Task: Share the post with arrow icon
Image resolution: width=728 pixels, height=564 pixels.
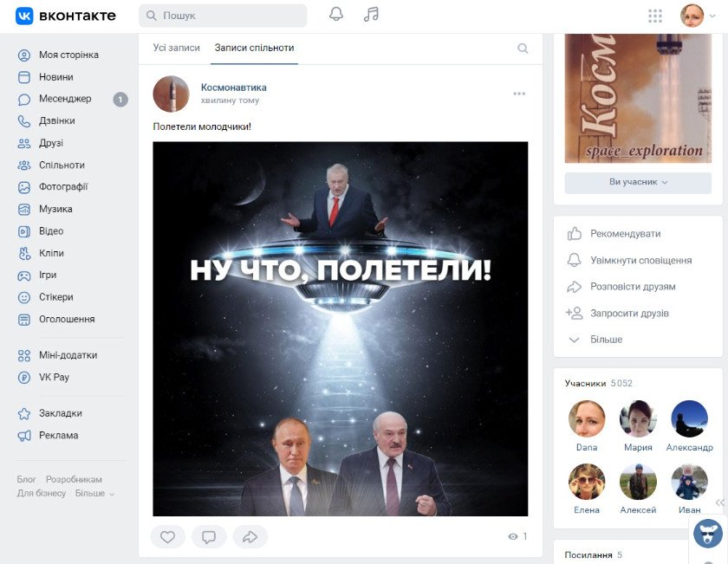Action: 250,537
